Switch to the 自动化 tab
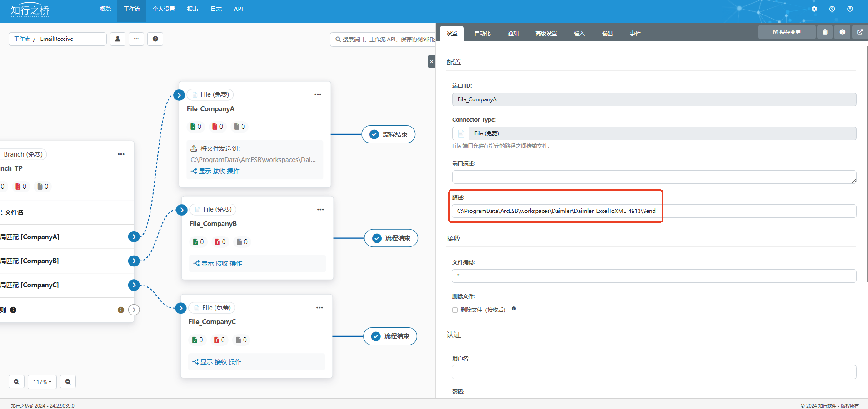The image size is (868, 409). coord(482,34)
